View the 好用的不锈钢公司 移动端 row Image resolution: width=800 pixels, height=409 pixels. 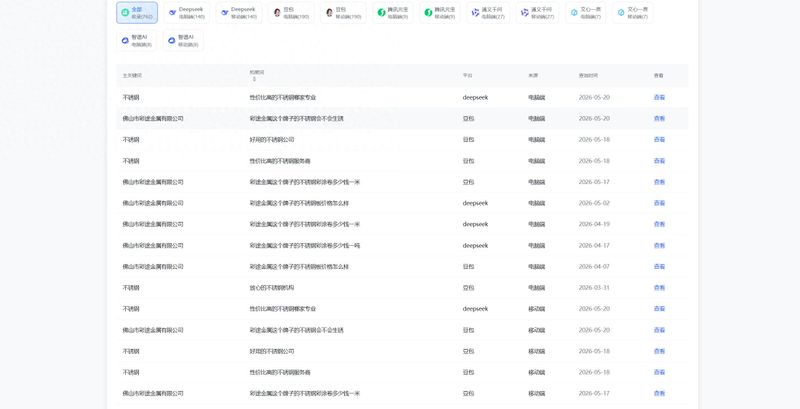coord(659,351)
